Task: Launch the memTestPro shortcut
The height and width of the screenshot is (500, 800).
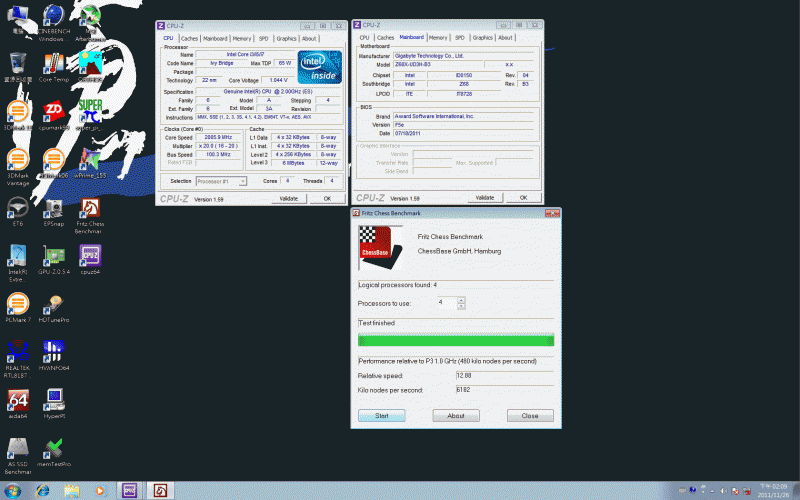Action: [54, 452]
